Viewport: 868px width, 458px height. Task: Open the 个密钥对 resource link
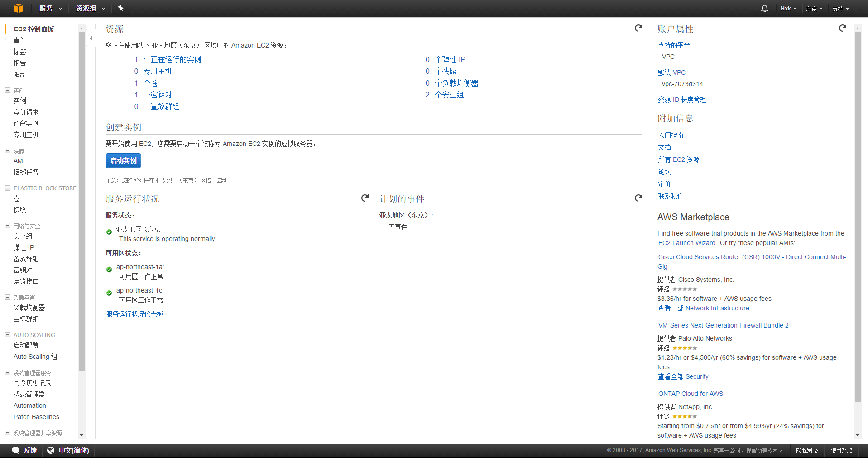tap(158, 95)
